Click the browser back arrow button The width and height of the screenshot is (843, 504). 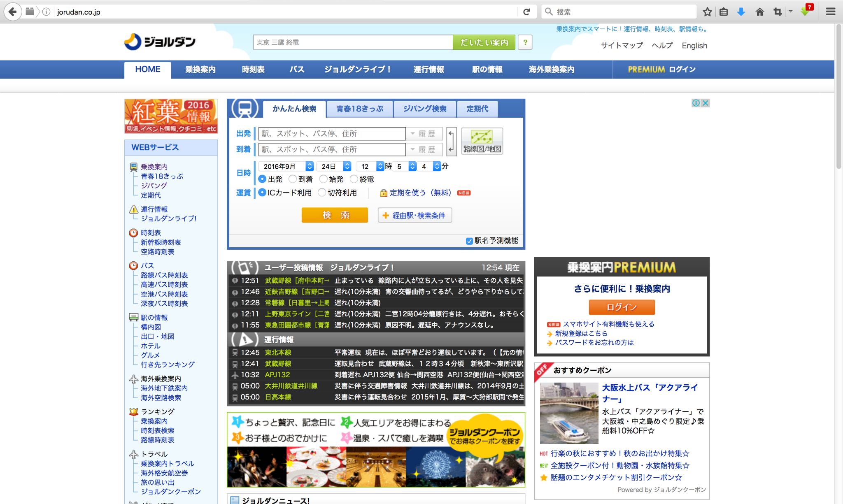13,12
